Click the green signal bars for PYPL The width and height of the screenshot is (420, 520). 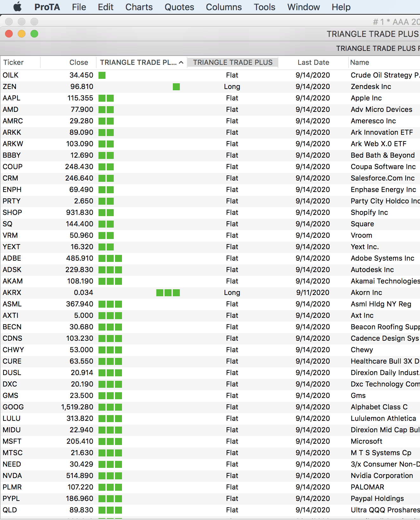pyautogui.click(x=110, y=499)
